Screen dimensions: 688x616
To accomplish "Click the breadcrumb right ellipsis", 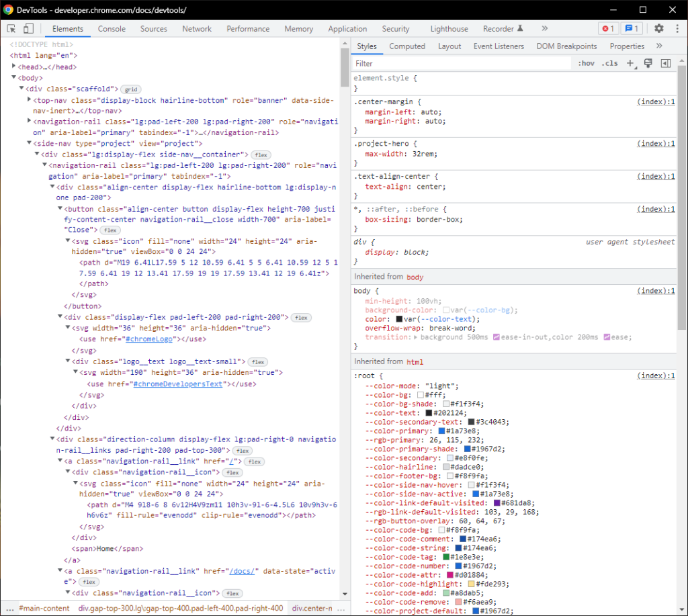I will click(341, 608).
